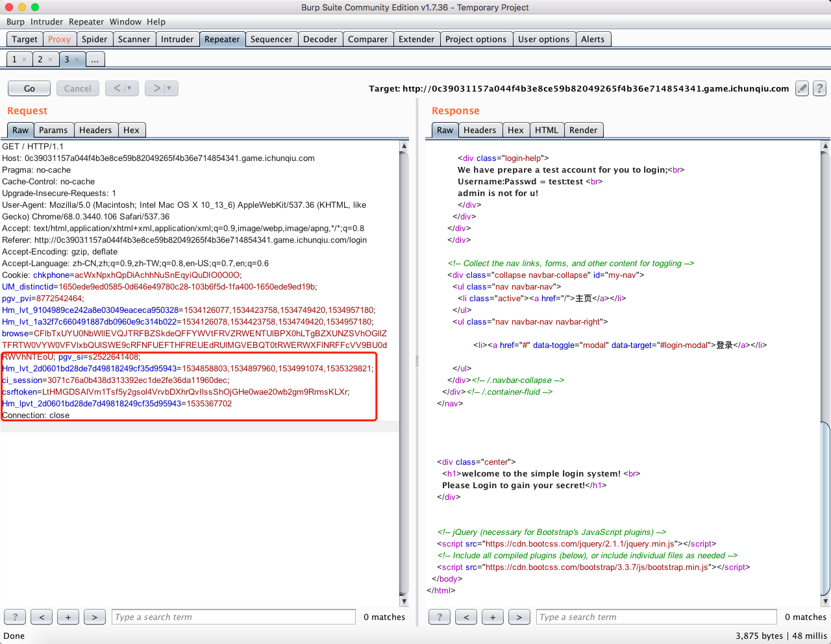Select the request Headers tab
This screenshot has width=831, height=644.
coord(95,130)
